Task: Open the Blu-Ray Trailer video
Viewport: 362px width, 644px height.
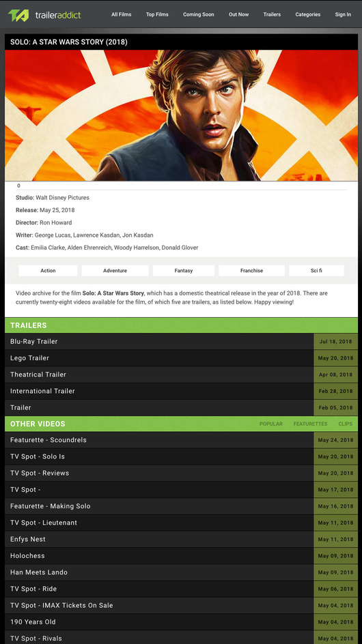Action: coord(181,341)
